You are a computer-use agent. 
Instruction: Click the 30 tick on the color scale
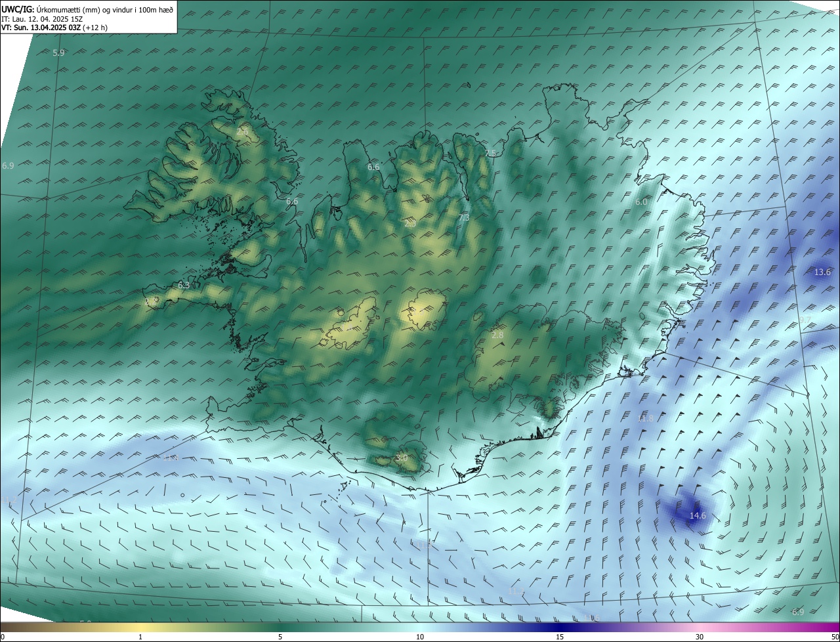[x=700, y=637]
